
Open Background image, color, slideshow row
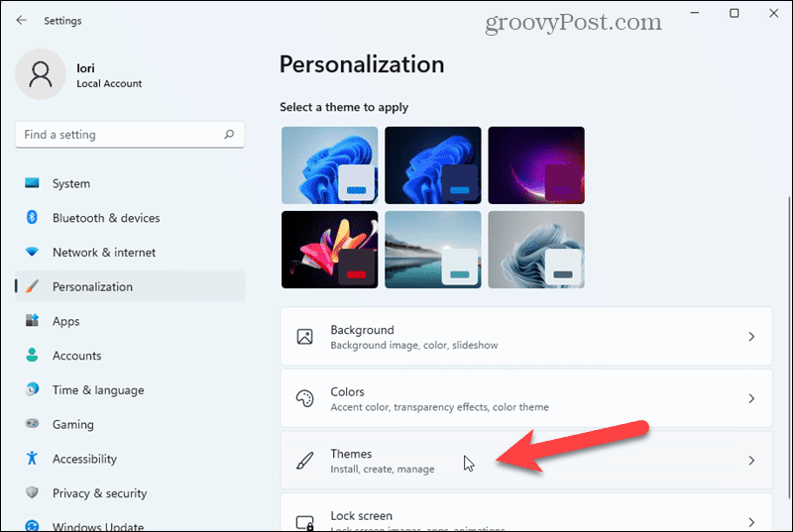(526, 337)
